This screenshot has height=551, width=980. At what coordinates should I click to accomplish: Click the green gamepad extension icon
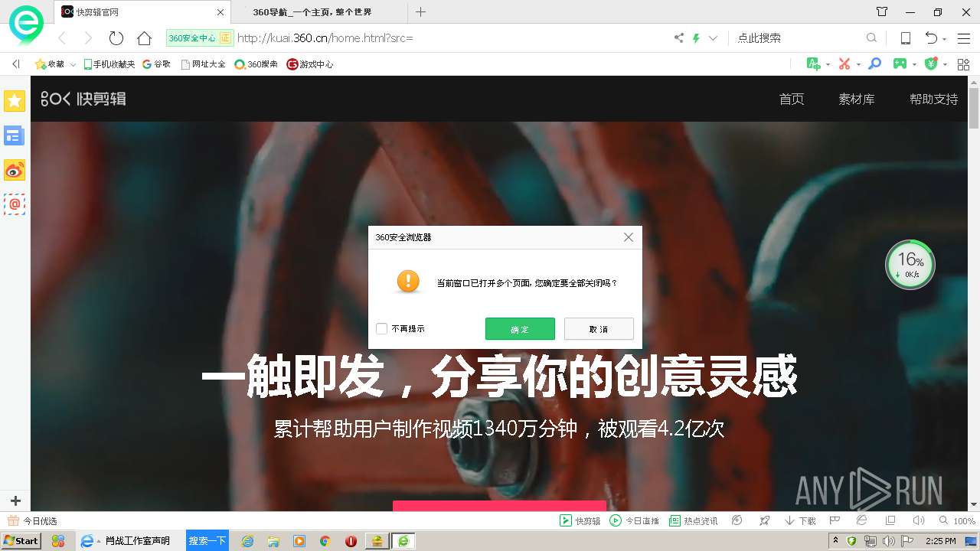coord(901,64)
